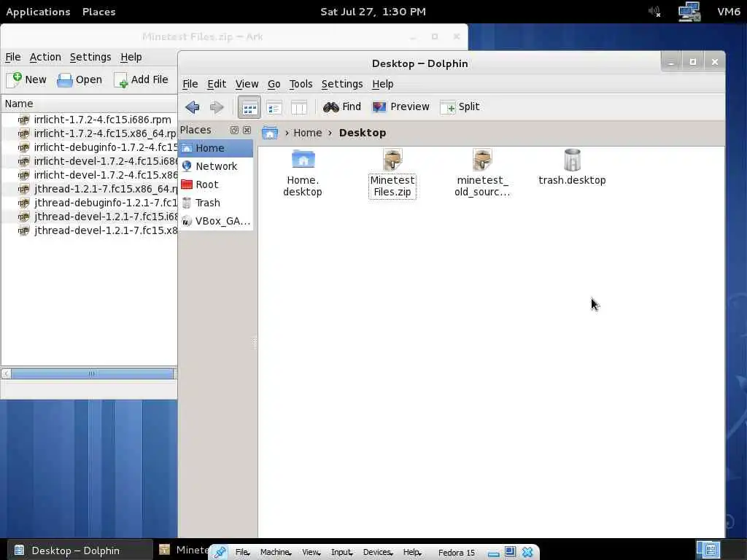Click muted volume icon in top panel

(654, 12)
